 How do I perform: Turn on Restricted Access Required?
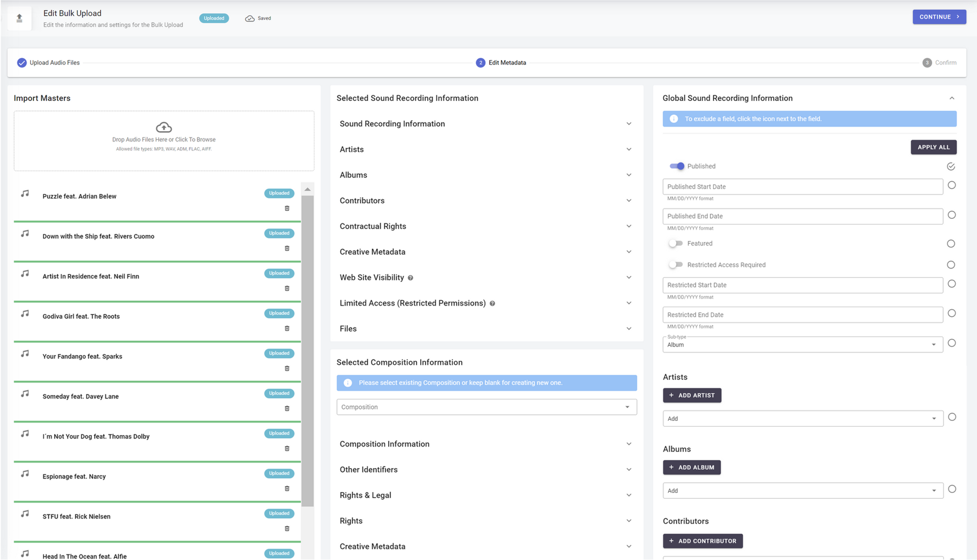click(676, 265)
